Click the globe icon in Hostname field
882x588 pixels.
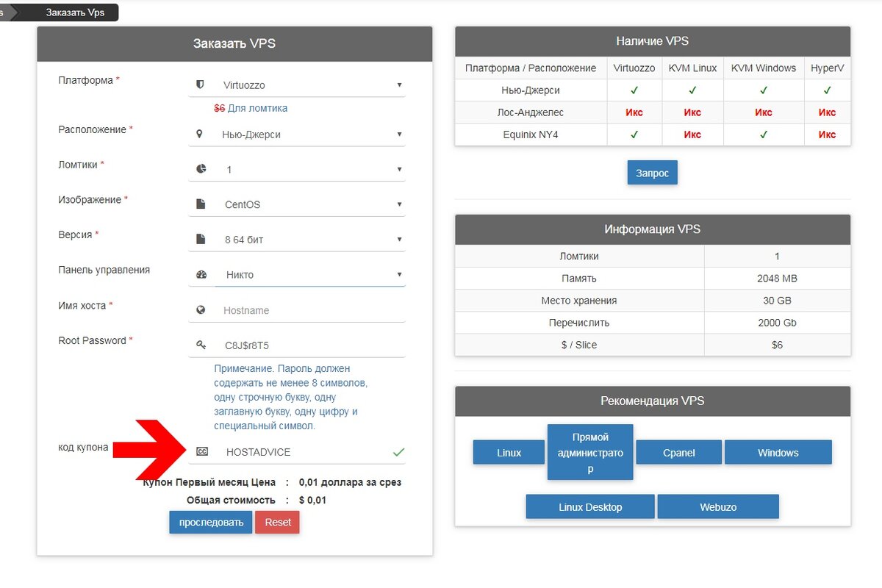point(201,310)
